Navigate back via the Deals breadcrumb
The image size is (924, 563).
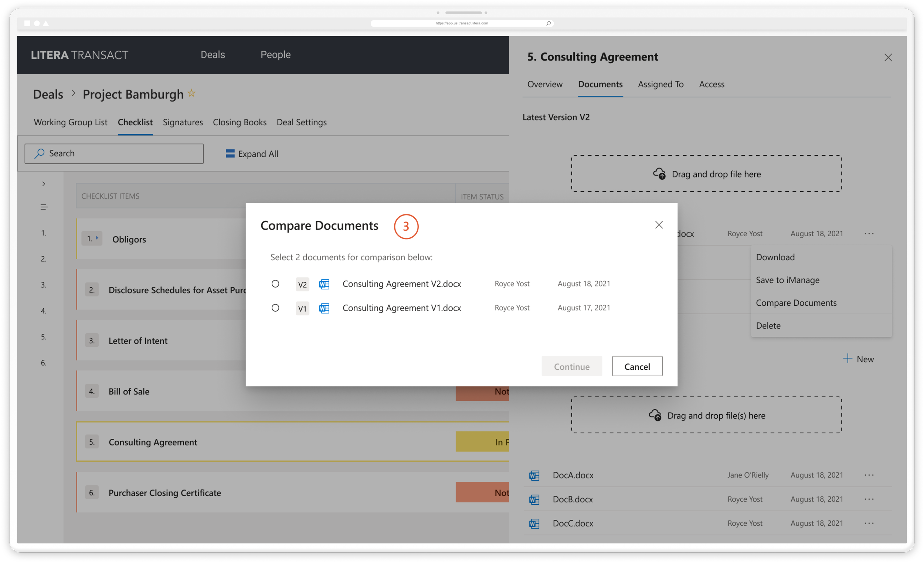[48, 94]
